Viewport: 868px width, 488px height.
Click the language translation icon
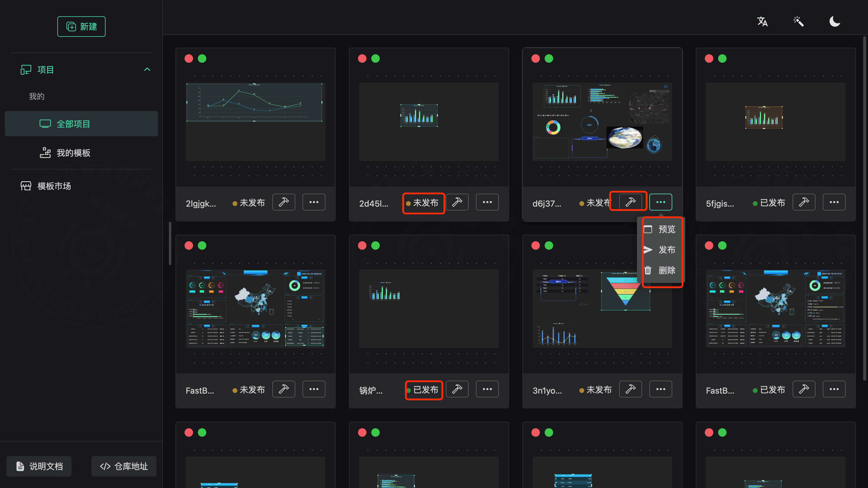click(x=762, y=22)
